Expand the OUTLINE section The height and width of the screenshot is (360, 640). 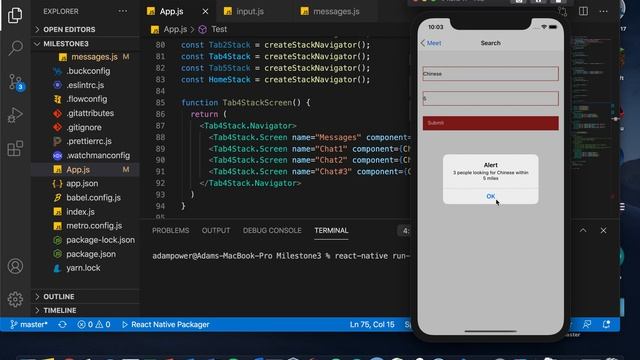tap(85, 296)
